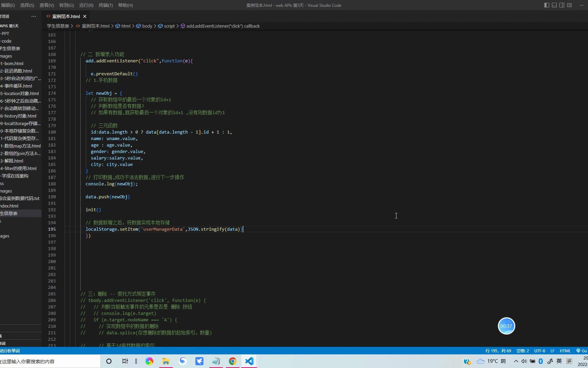Open the battery status tray icon
Viewport: 588px width, 368px height.
coord(533,361)
